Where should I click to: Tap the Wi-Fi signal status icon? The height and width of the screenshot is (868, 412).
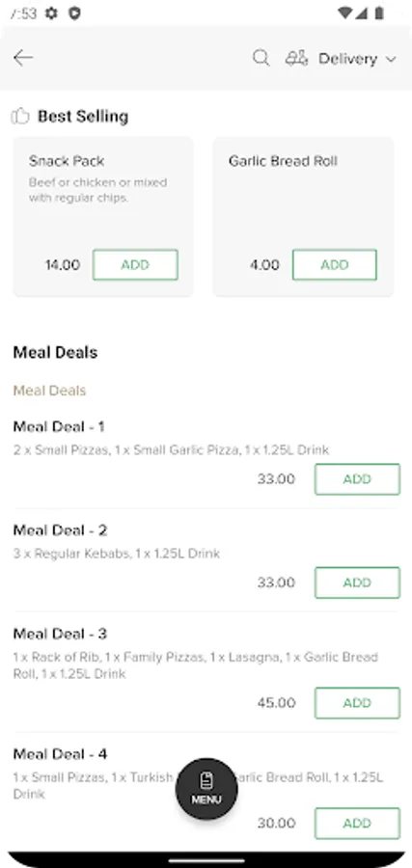(x=345, y=14)
